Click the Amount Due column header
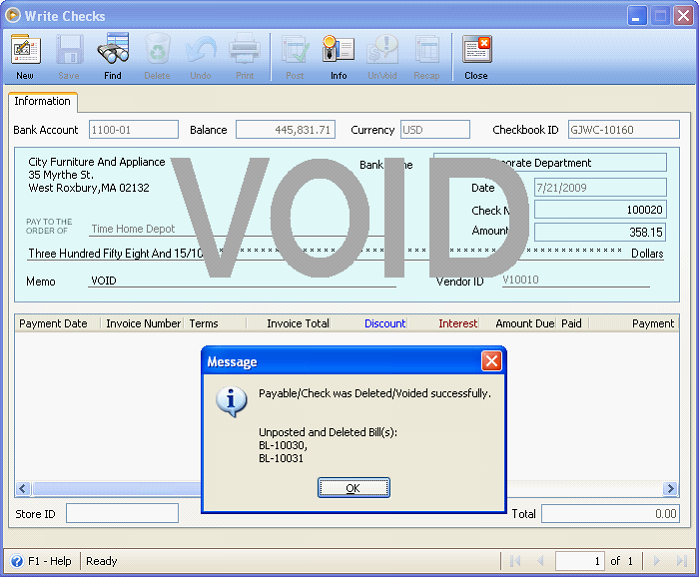700x578 pixels. [518, 324]
